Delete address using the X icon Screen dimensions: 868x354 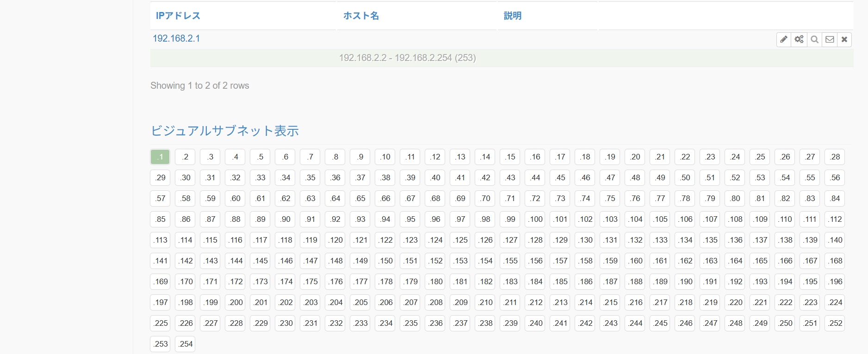pyautogui.click(x=844, y=39)
